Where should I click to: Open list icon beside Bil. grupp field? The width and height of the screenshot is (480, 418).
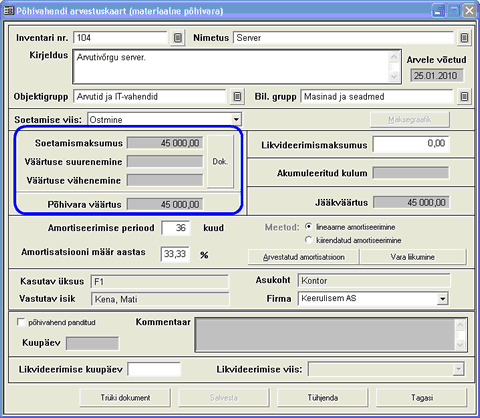click(464, 97)
